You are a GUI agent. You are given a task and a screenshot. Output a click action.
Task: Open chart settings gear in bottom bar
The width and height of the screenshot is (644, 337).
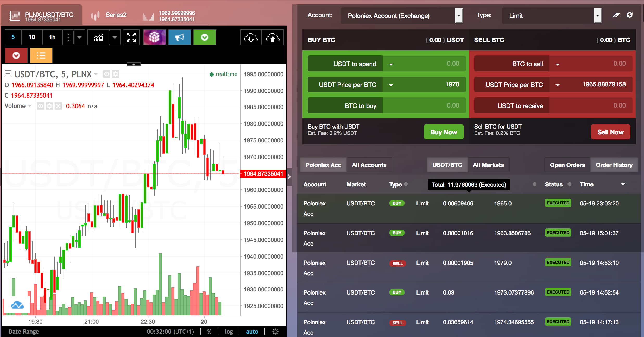275,332
